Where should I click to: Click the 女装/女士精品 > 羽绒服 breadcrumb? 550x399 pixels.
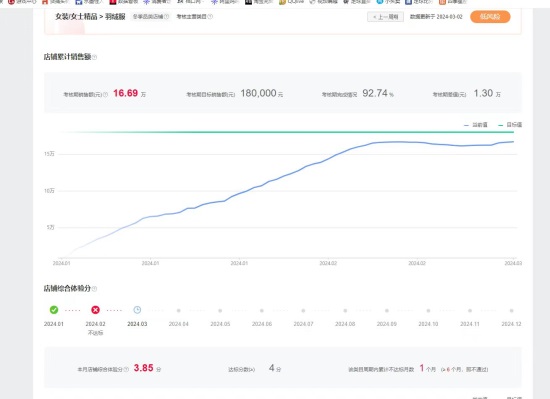(90, 16)
